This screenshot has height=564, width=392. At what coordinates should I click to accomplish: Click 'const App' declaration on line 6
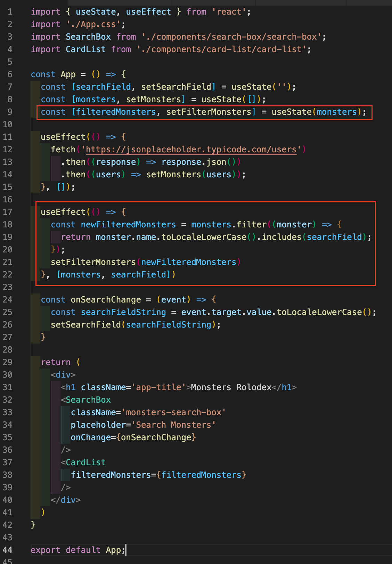click(x=53, y=74)
